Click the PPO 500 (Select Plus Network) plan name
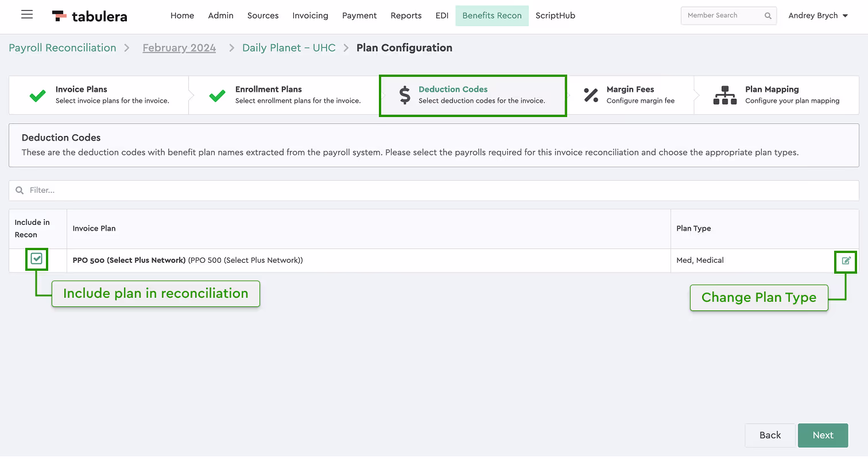Image resolution: width=868 pixels, height=459 pixels. pos(129,260)
